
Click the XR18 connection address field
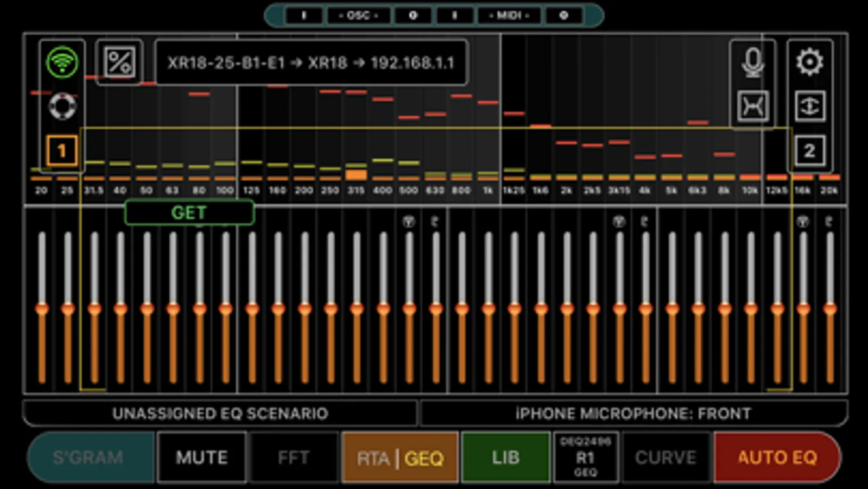(311, 62)
